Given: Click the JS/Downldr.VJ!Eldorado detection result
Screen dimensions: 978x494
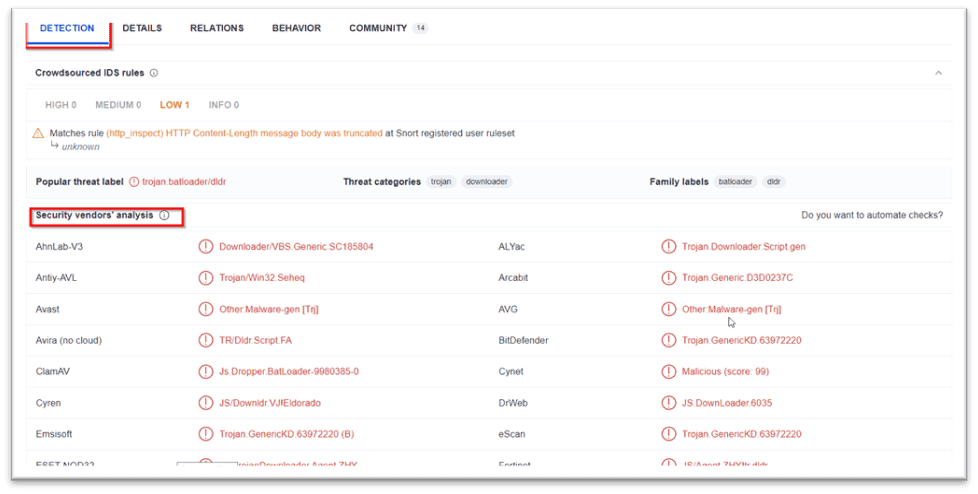Looking at the screenshot, I should point(270,402).
